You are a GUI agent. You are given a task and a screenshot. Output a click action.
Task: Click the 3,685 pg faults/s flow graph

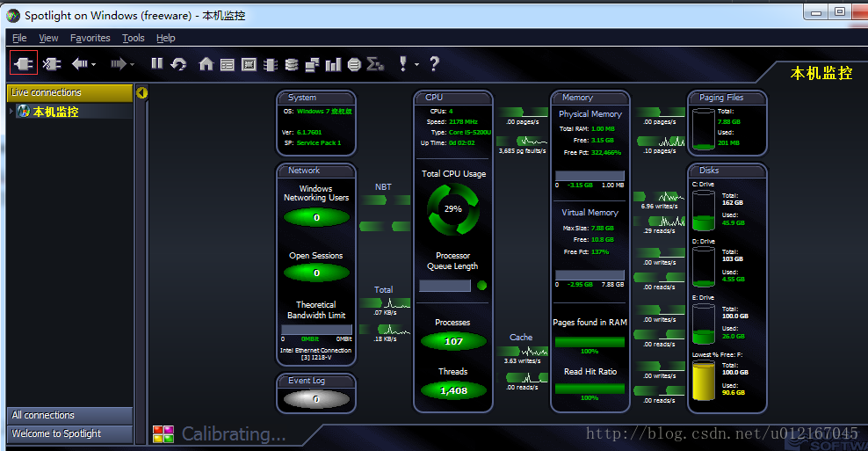tap(522, 141)
